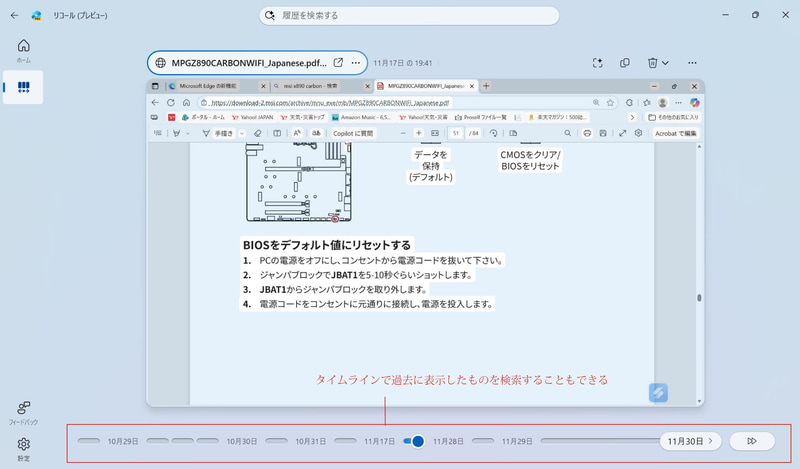This screenshot has height=469, width=800.
Task: Expand the 手描き draw options arrow
Action: (x=242, y=133)
